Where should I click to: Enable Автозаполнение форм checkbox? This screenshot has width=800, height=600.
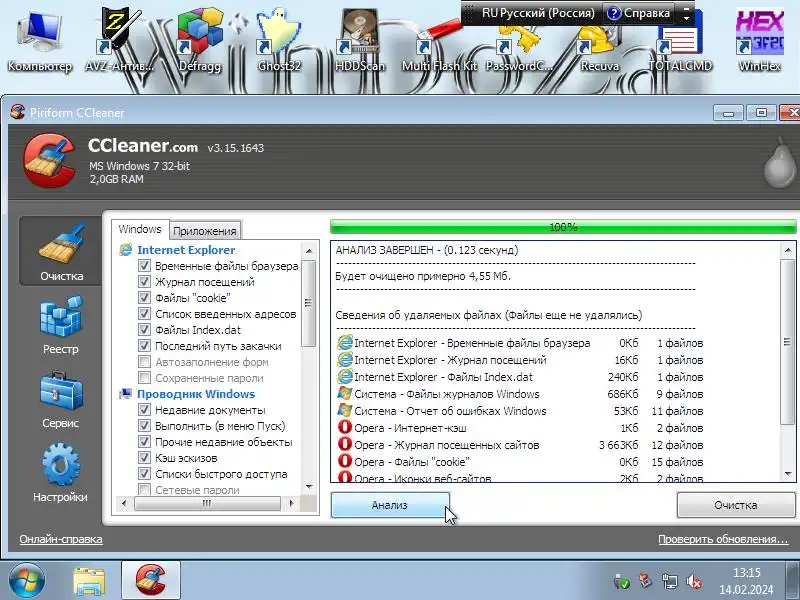pos(144,362)
